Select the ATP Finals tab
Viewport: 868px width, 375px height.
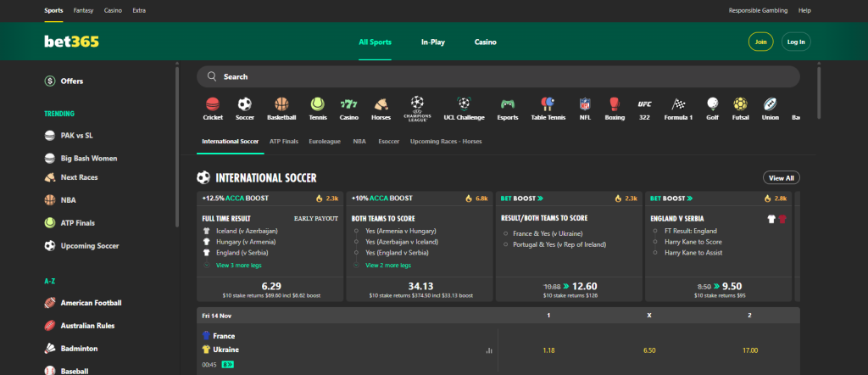(284, 141)
